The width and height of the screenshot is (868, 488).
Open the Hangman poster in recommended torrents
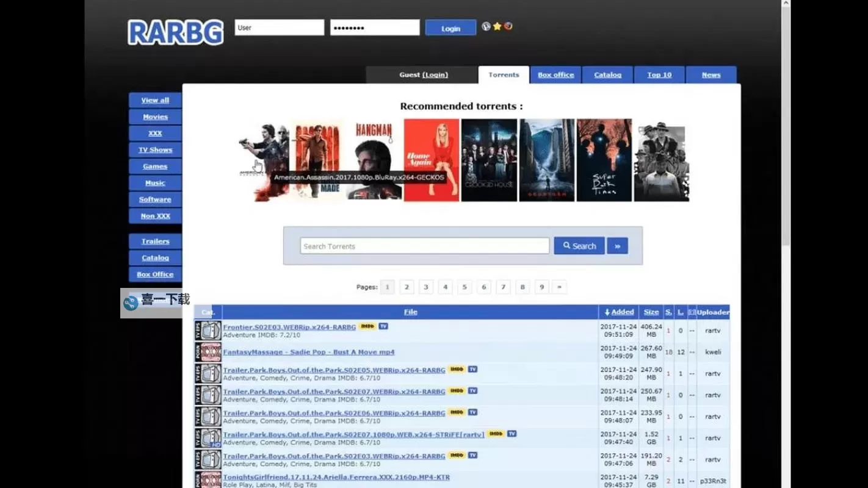(x=374, y=160)
